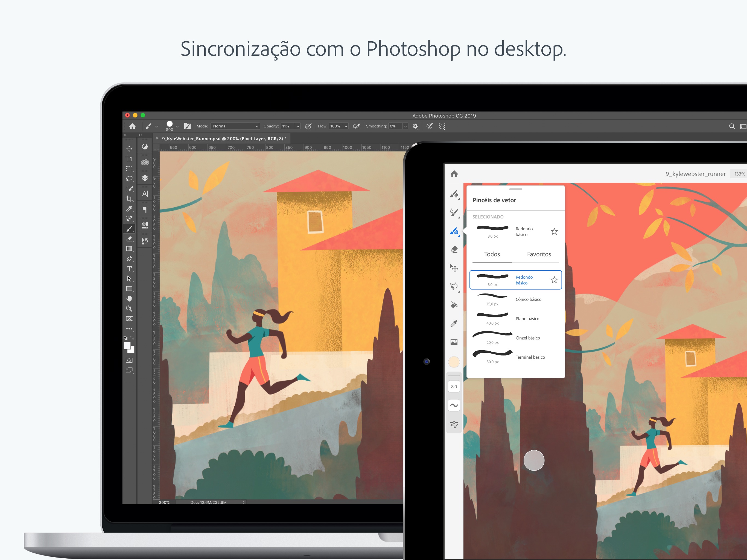Favorite the selected Redondo básico brush star
This screenshot has height=560, width=747.
(554, 231)
